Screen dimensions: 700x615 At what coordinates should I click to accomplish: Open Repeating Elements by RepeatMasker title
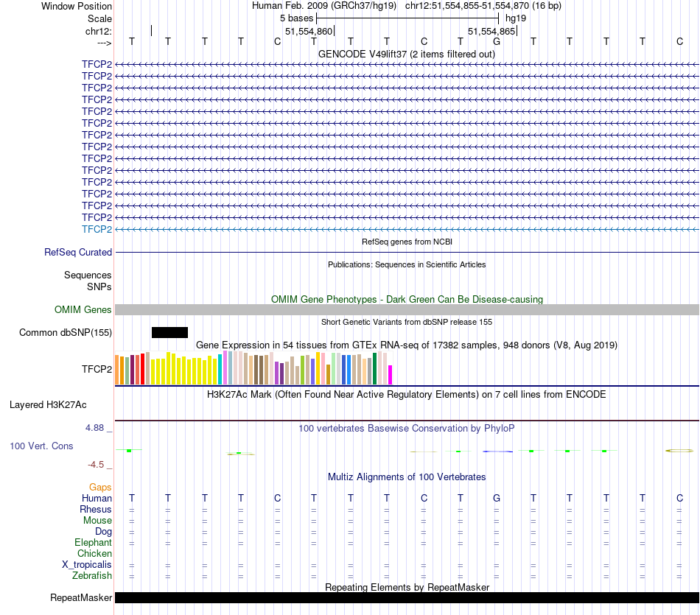(407, 587)
